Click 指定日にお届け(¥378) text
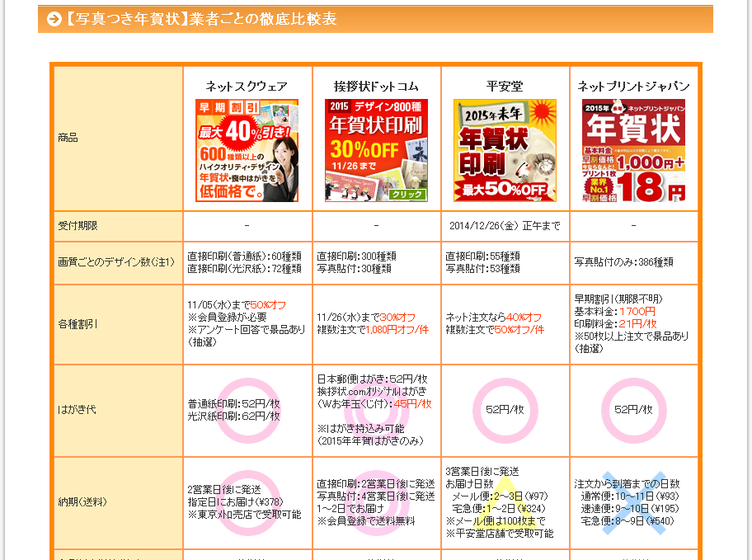Image resolution: width=752 pixels, height=560 pixels. tap(235, 502)
